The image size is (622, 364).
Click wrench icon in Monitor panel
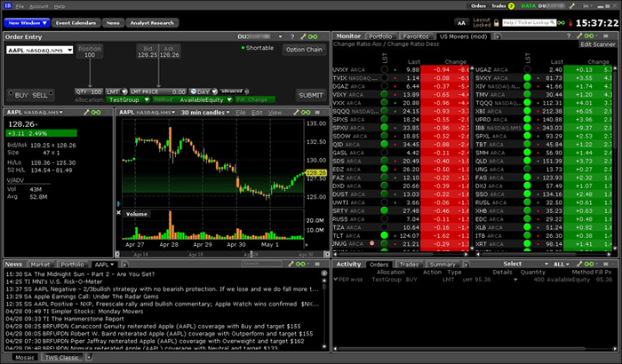pyautogui.click(x=579, y=36)
